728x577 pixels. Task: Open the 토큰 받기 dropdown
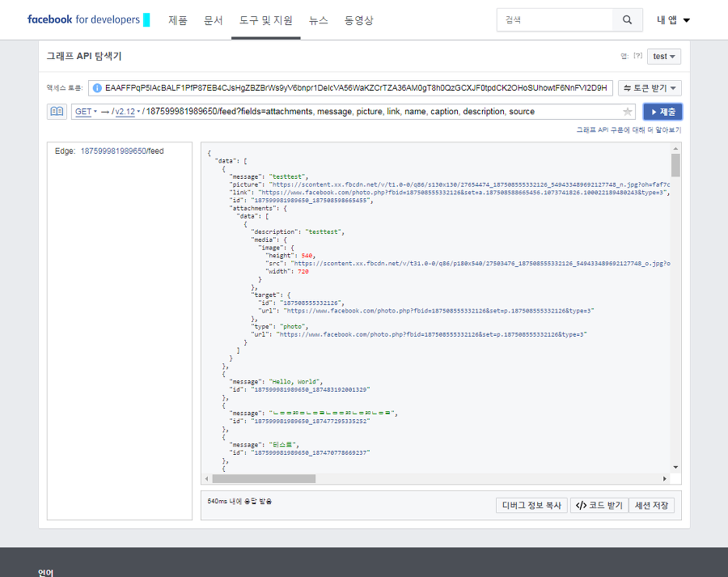point(650,87)
